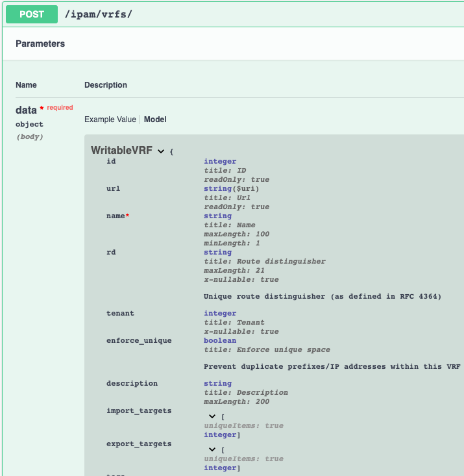Screen dimensions: 464x476
Task: Collapse the import_targets array chevron
Action: pyautogui.click(x=212, y=416)
